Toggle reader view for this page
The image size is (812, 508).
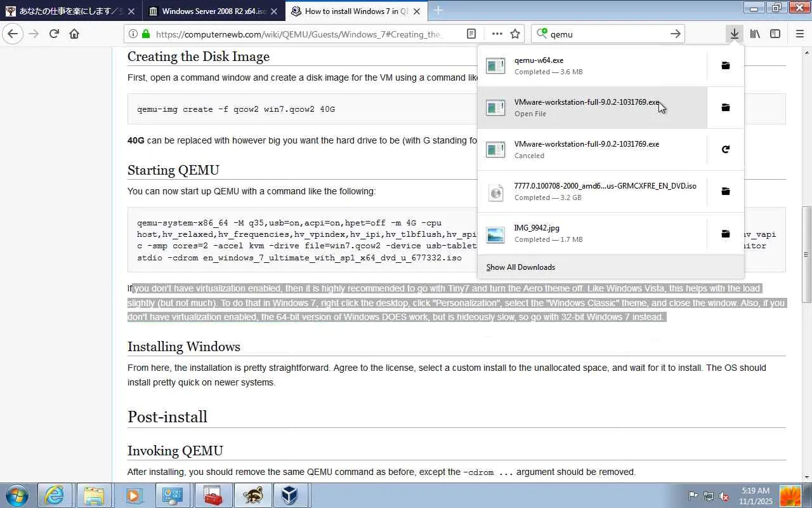point(471,34)
